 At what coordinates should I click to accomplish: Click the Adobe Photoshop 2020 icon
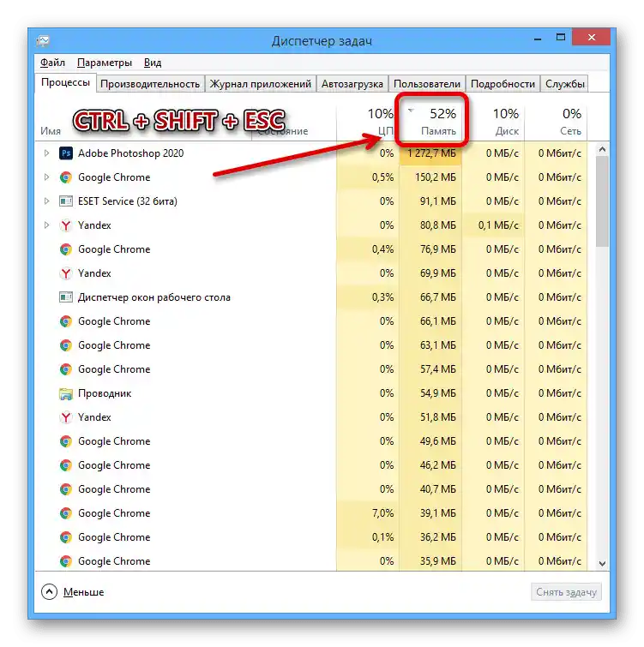(66, 153)
